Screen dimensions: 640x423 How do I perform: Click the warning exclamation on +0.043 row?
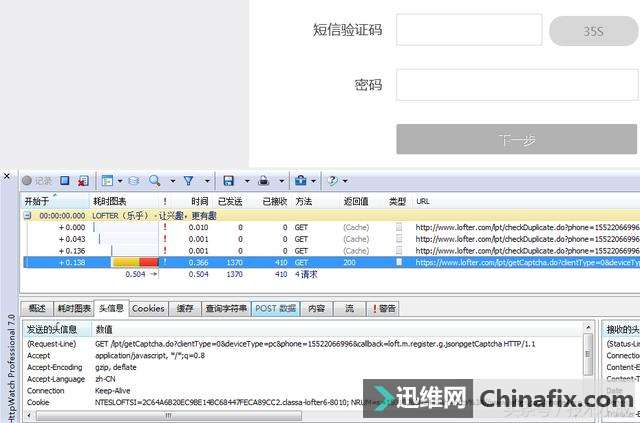click(165, 239)
